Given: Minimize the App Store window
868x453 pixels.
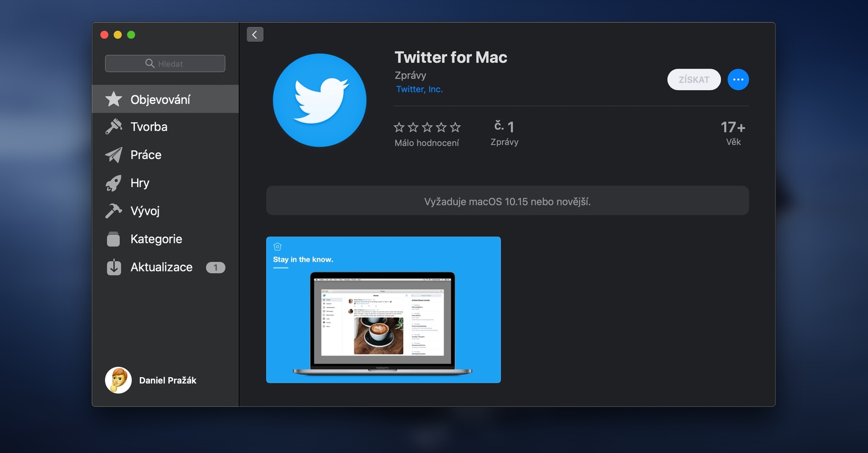Looking at the screenshot, I should (x=118, y=35).
